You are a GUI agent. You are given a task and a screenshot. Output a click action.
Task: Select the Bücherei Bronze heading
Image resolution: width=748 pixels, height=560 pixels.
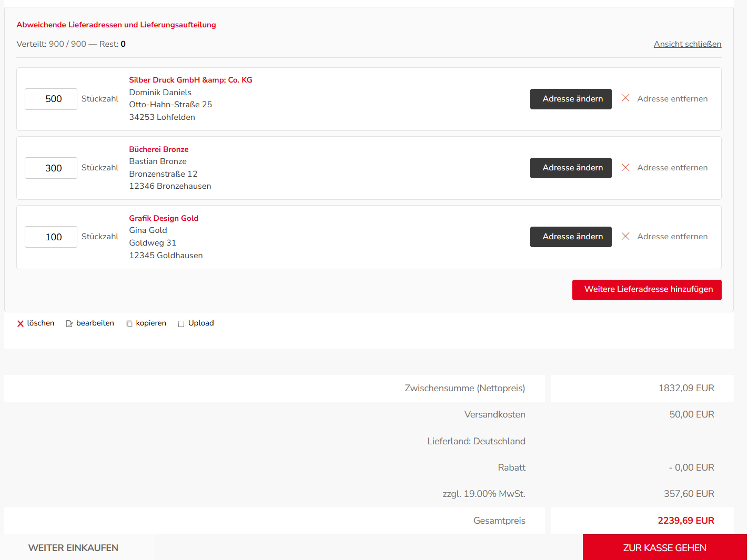click(159, 149)
